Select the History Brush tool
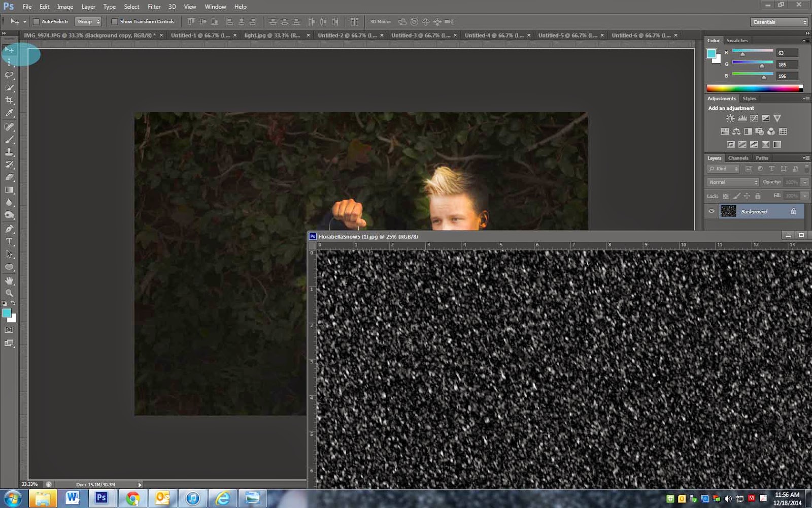This screenshot has width=812, height=508. pyautogui.click(x=9, y=165)
